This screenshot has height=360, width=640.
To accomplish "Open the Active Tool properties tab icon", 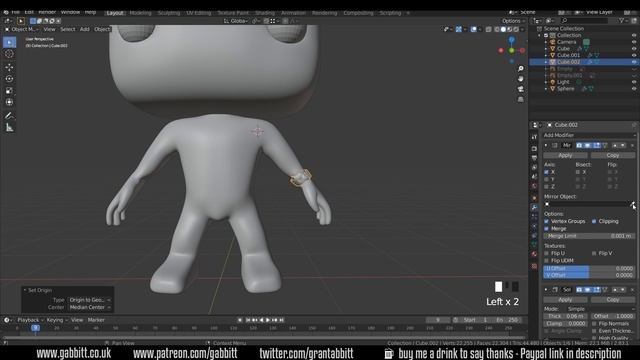I will [x=534, y=138].
